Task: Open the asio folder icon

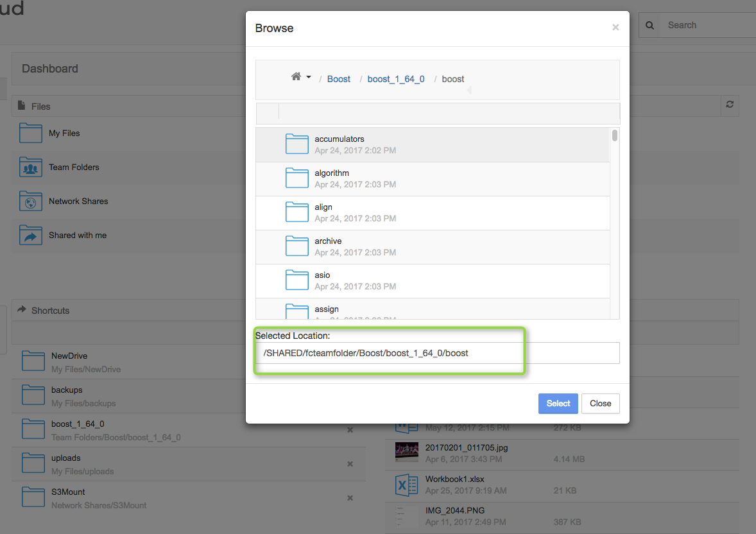Action: tap(297, 280)
